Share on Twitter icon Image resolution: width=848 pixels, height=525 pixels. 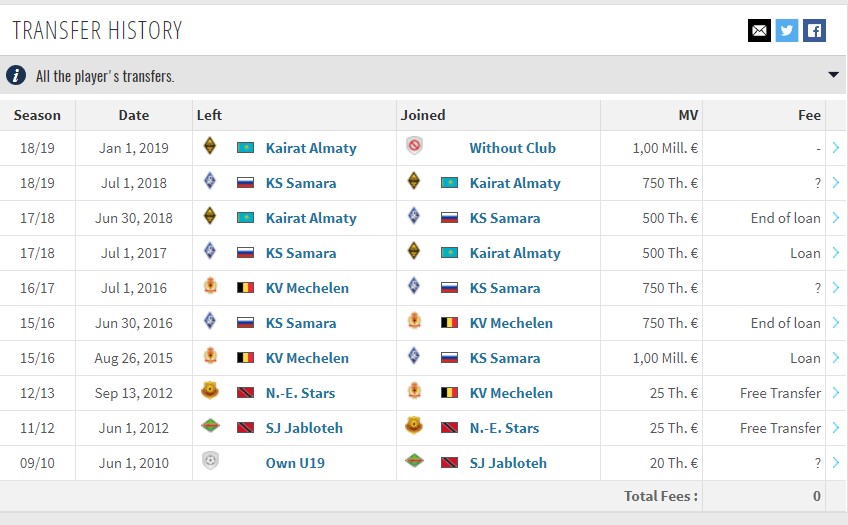[x=787, y=30]
